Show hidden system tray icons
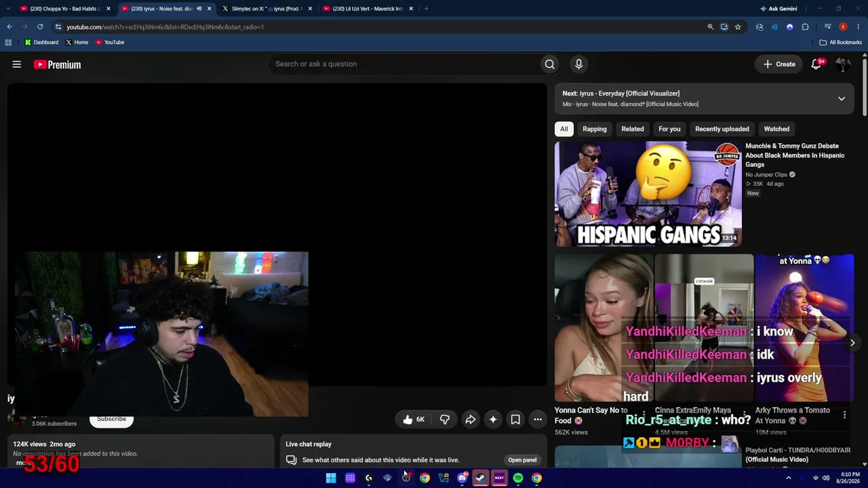The image size is (868, 488). pos(788,478)
